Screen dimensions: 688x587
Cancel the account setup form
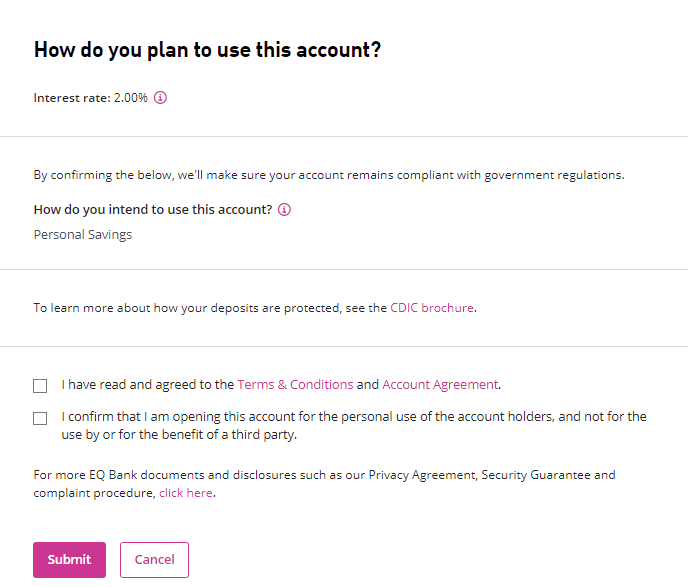click(154, 560)
